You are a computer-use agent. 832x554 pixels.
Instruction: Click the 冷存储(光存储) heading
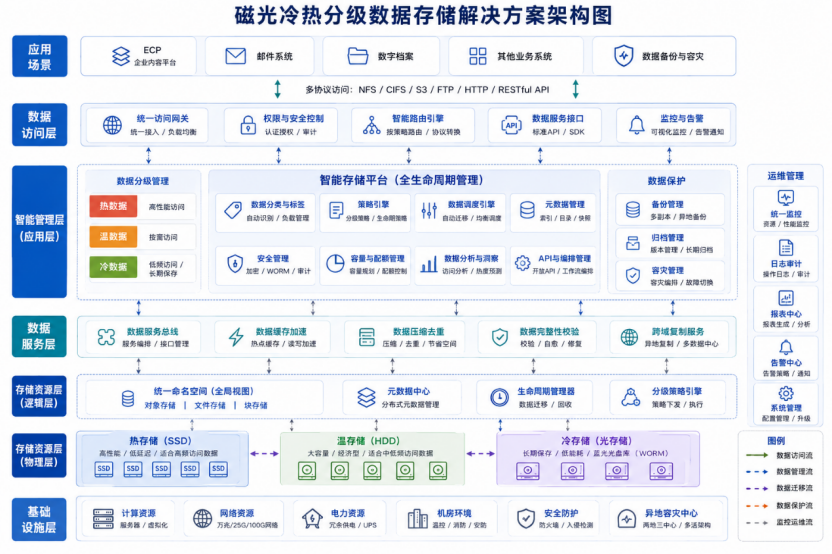[x=596, y=441]
